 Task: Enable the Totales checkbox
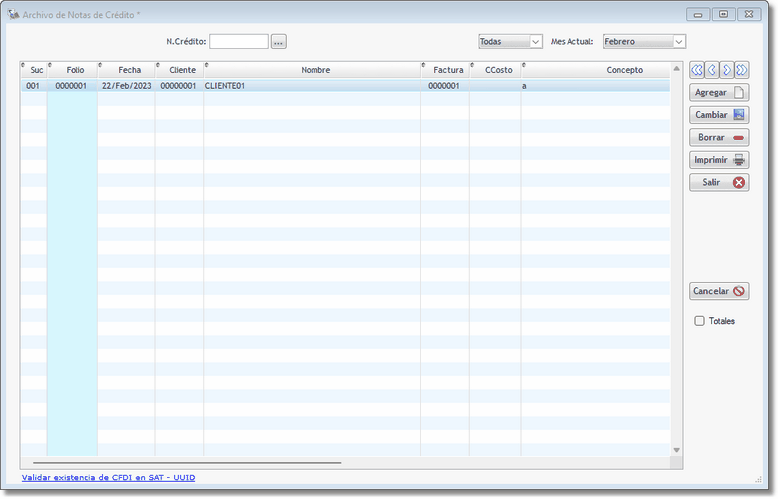(x=700, y=321)
